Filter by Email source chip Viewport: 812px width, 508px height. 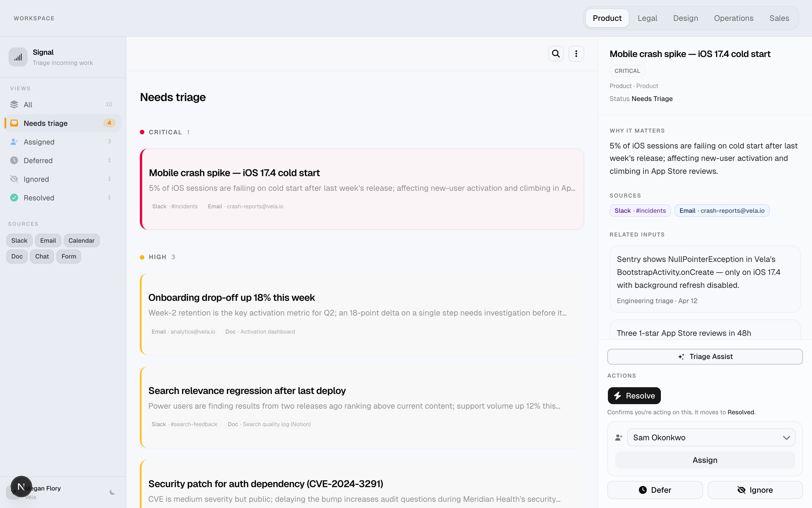[x=48, y=240]
